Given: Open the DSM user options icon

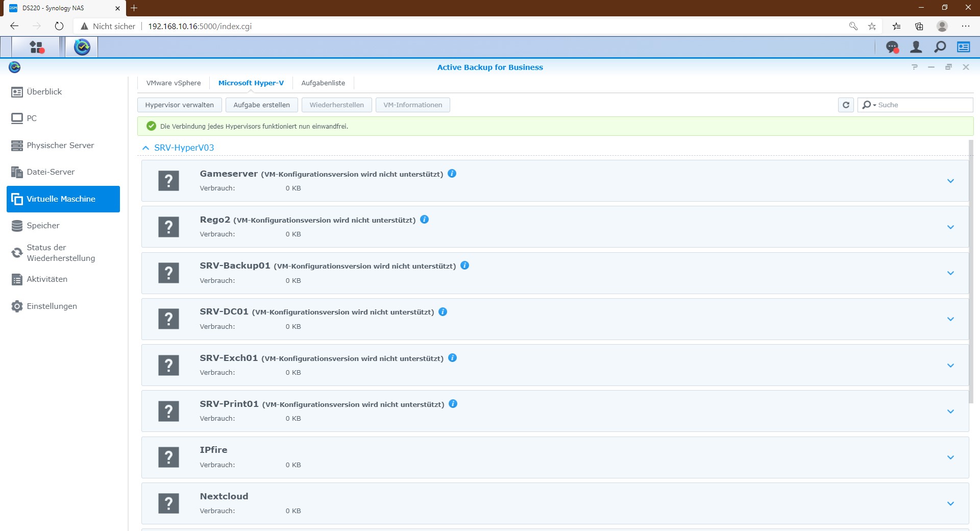Looking at the screenshot, I should coord(916,47).
